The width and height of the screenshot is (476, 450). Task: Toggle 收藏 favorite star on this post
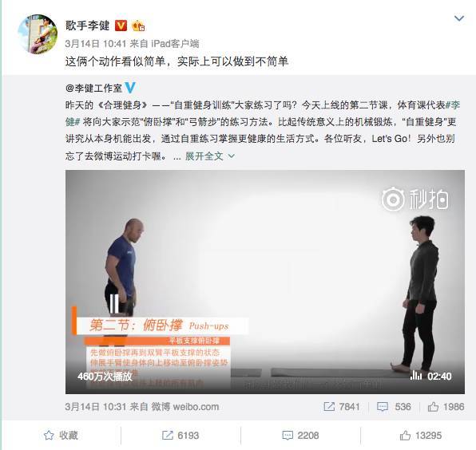pos(61,435)
